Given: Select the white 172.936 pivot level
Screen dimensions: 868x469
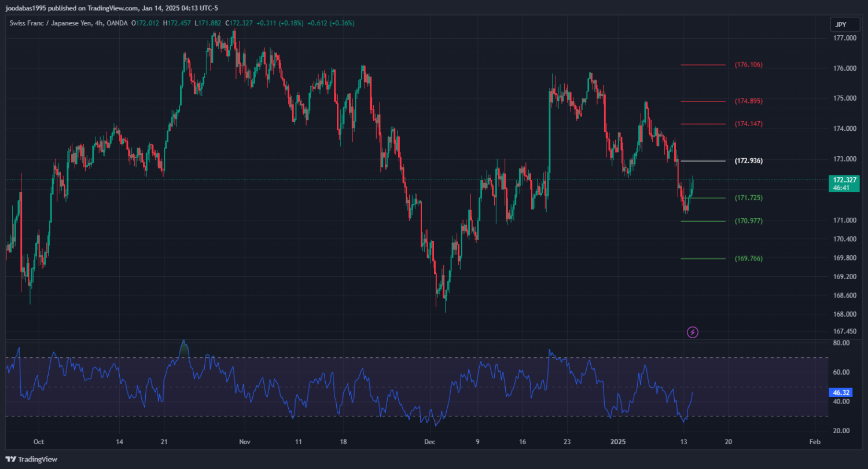Looking at the screenshot, I should coord(703,161).
